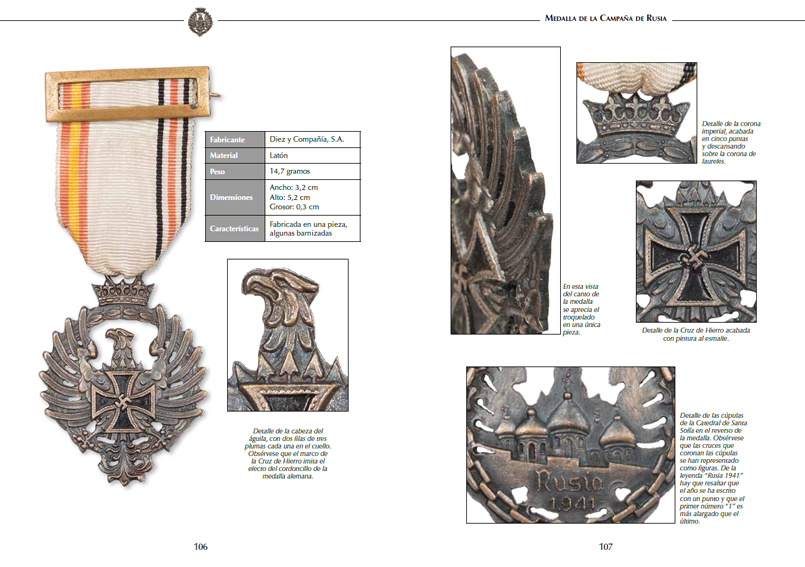Click the Fabricante table header cell
805x567 pixels.
pyautogui.click(x=235, y=139)
